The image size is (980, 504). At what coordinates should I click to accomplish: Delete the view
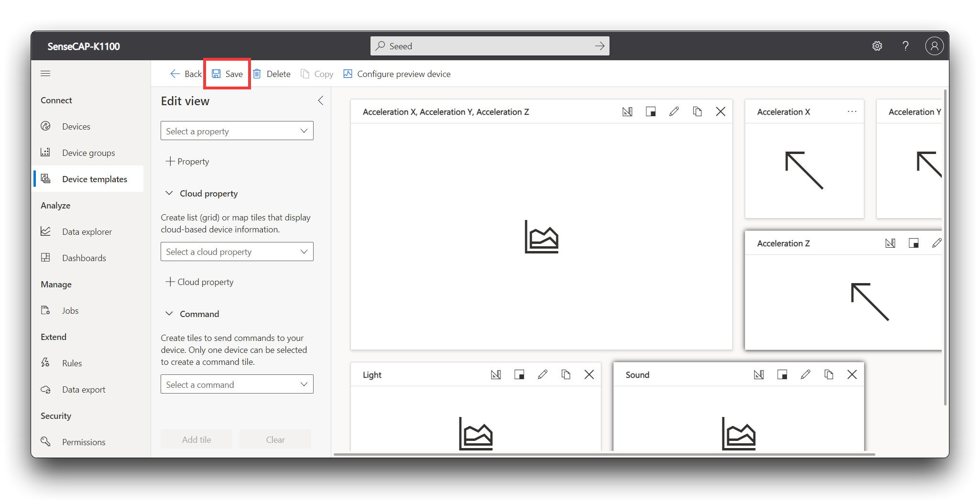272,74
